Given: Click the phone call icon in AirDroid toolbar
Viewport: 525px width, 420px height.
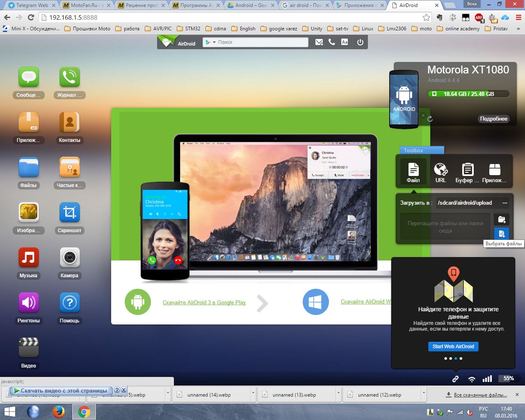Looking at the screenshot, I should [x=332, y=42].
